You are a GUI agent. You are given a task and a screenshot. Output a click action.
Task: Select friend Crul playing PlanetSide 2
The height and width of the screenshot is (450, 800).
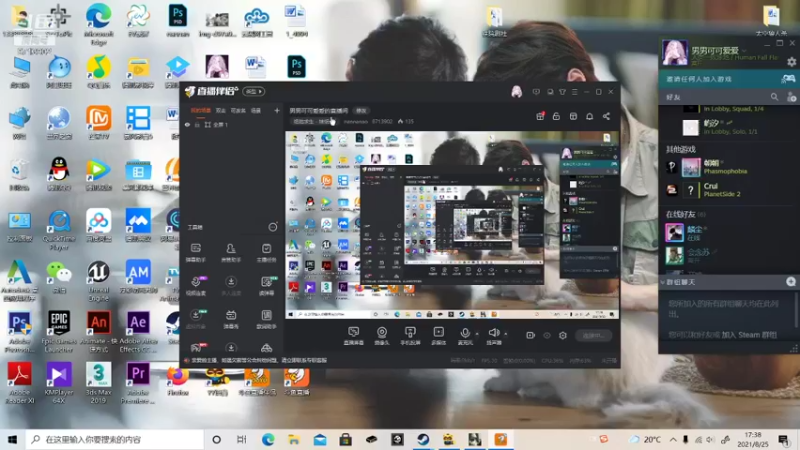pos(730,190)
